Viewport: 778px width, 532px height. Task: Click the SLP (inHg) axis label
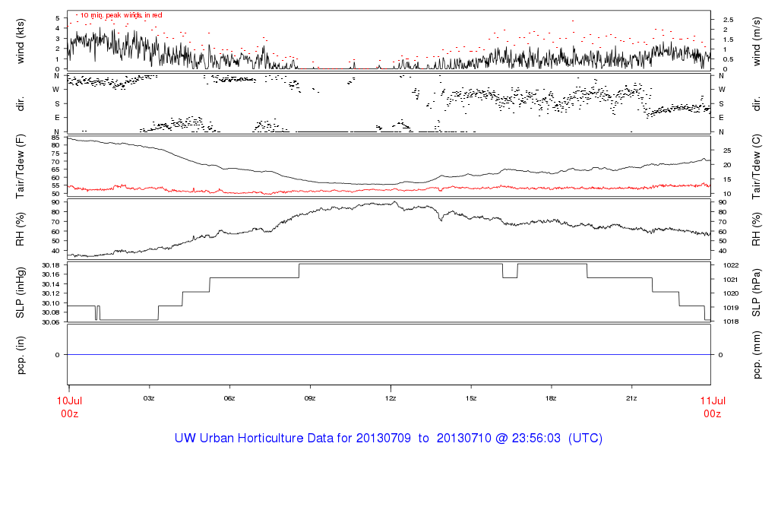(21, 293)
